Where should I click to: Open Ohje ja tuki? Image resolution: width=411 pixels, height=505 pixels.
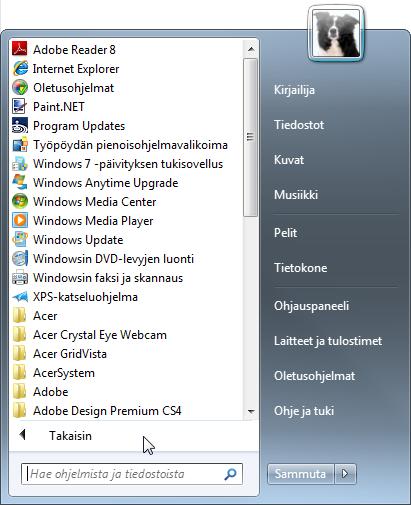pyautogui.click(x=304, y=411)
